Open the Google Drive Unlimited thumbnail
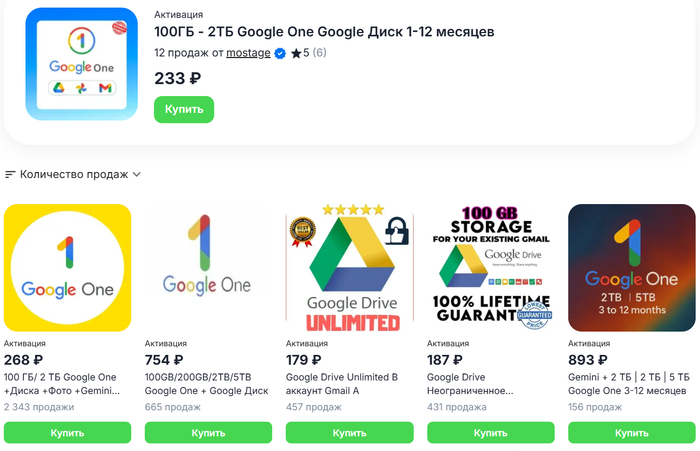Image resolution: width=700 pixels, height=451 pixels. click(x=350, y=267)
